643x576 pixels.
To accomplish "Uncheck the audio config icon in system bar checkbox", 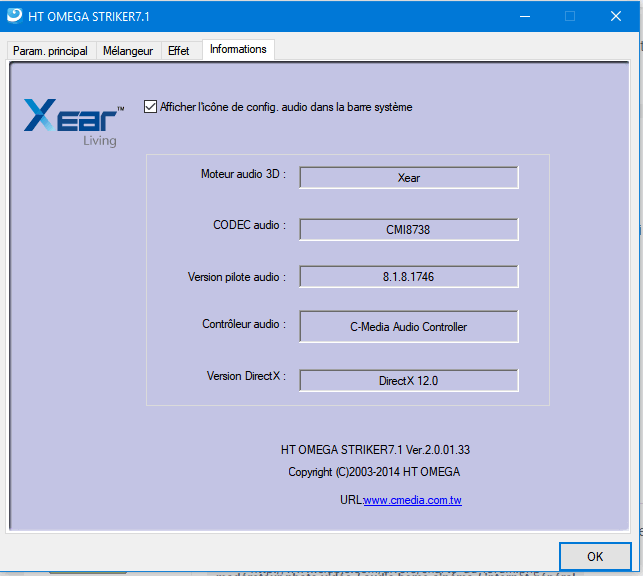I will coord(150,107).
